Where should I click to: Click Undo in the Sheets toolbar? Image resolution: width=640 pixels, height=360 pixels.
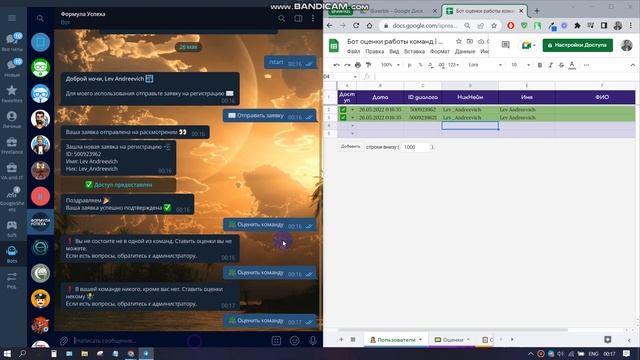[x=336, y=65]
